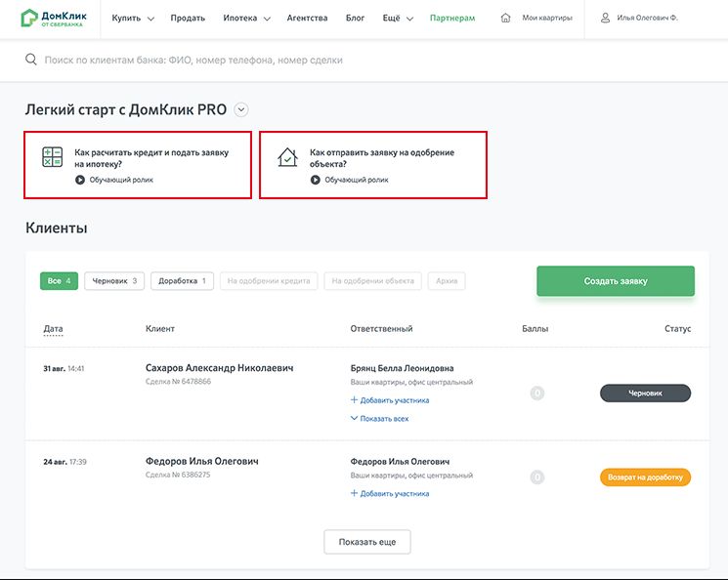
Task: Open the Ипотека dropdown menu
Action: pyautogui.click(x=246, y=19)
